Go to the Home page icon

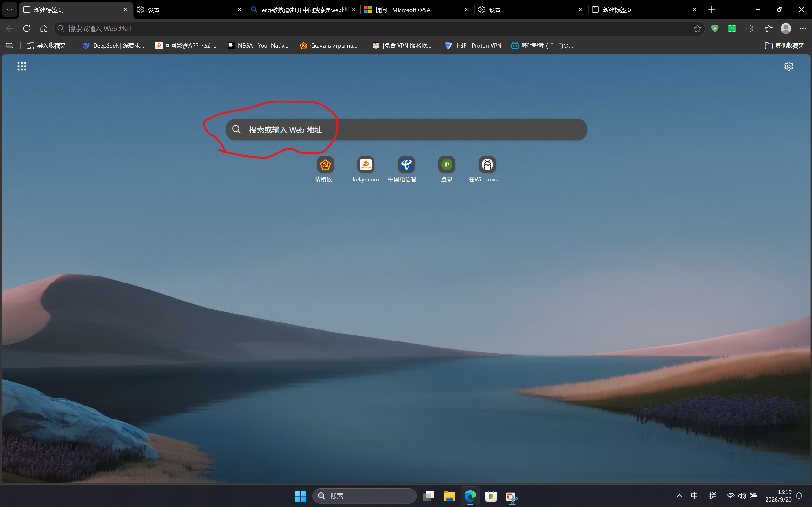(43, 29)
